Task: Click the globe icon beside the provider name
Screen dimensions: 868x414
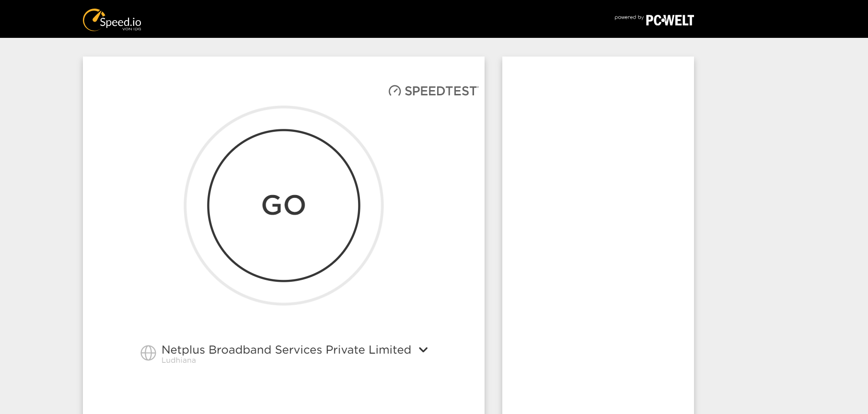Action: (x=149, y=353)
